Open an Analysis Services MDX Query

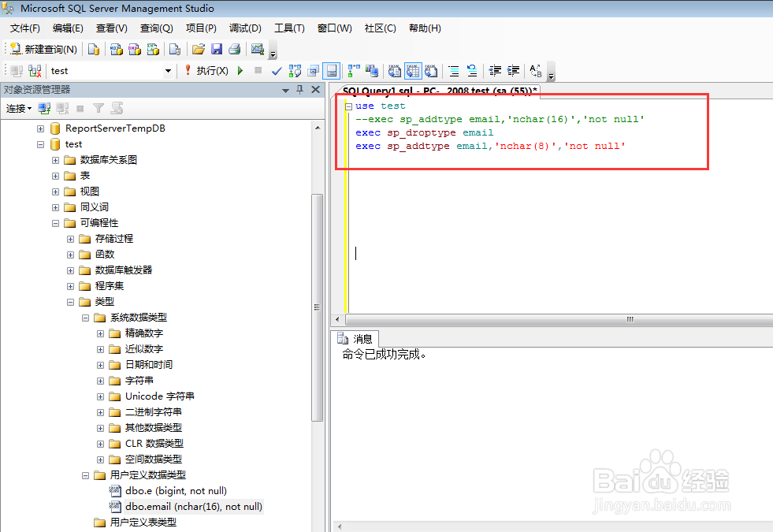[117, 49]
